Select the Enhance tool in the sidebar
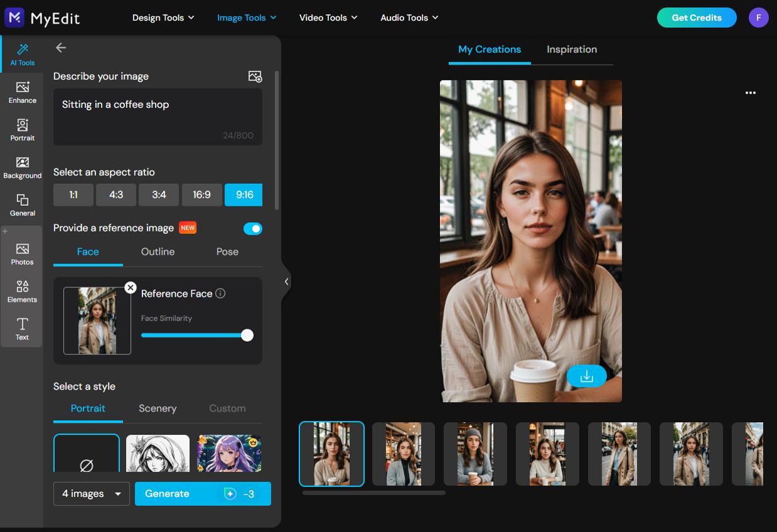This screenshot has width=777, height=532. click(x=22, y=92)
